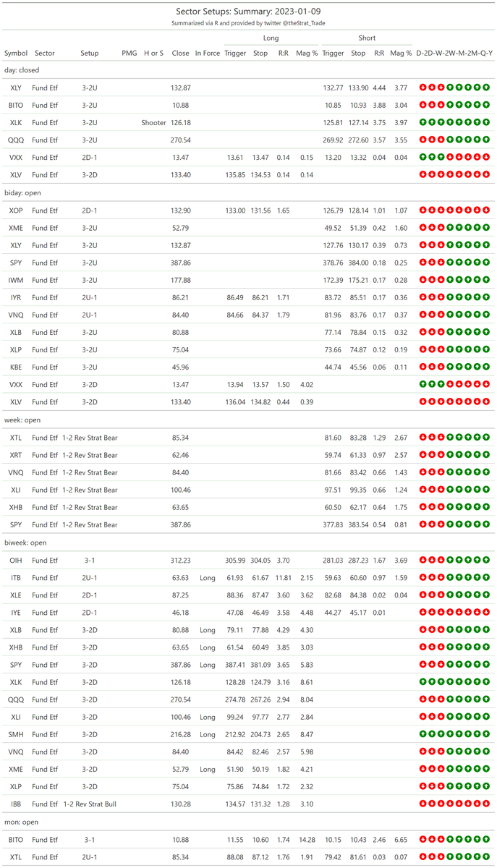Click the 'IWM' symbol cell

(x=16, y=280)
